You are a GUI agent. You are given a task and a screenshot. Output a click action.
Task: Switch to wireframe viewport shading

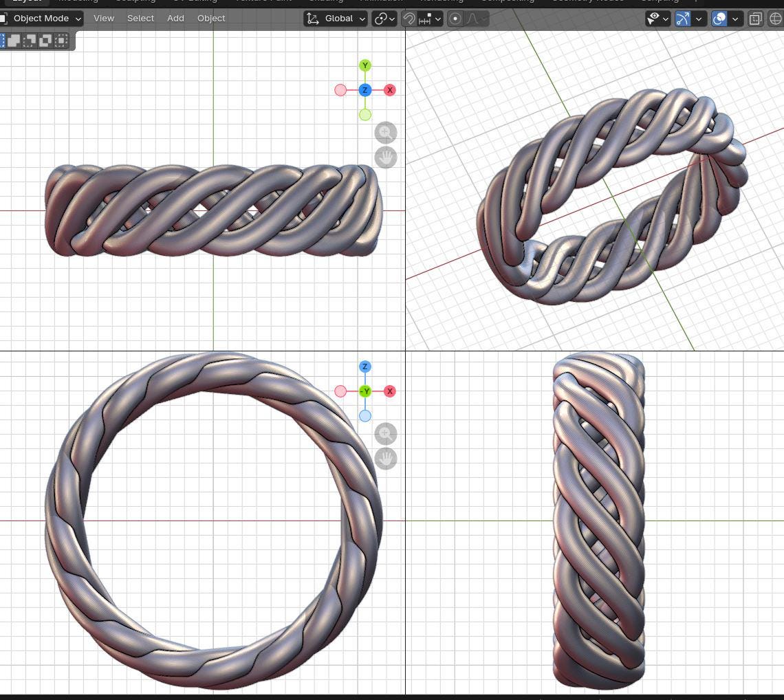point(776,19)
